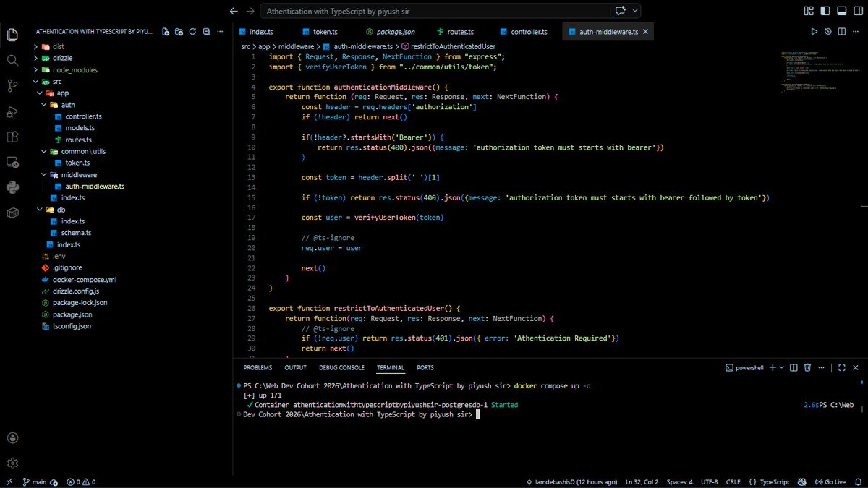Open the main branch indicator

tap(35, 481)
